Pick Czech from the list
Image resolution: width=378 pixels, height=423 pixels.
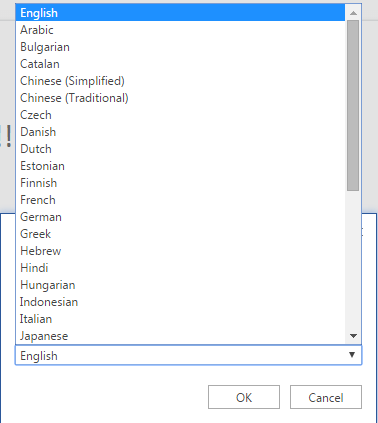tap(180, 115)
